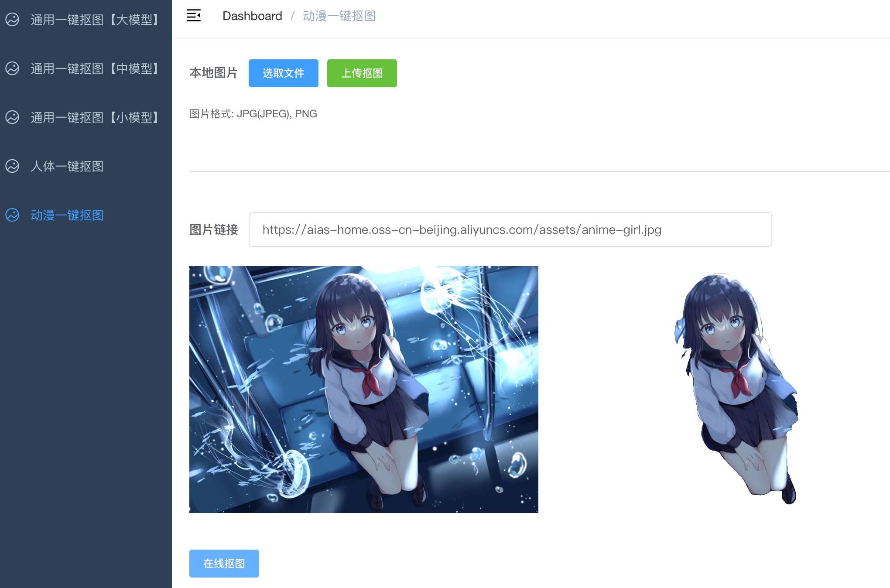Viewport: 890px width, 588px height.
Task: Click the green 上传抠图 upload button
Action: 362,73
